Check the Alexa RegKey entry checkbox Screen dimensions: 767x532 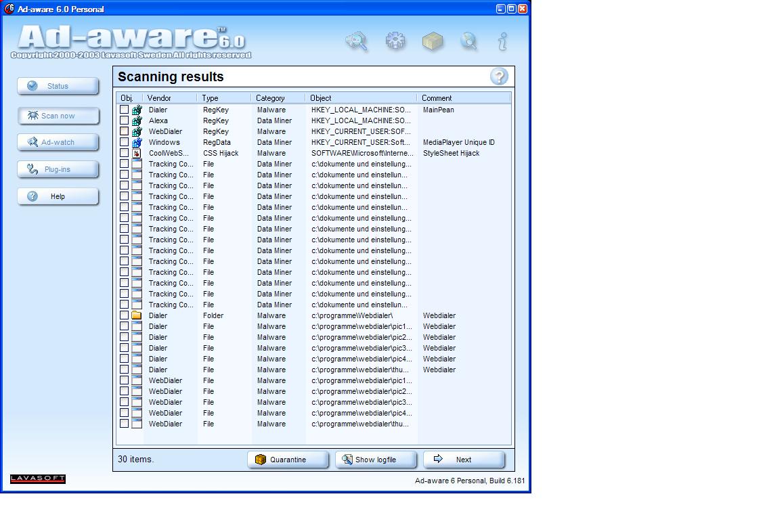point(125,120)
